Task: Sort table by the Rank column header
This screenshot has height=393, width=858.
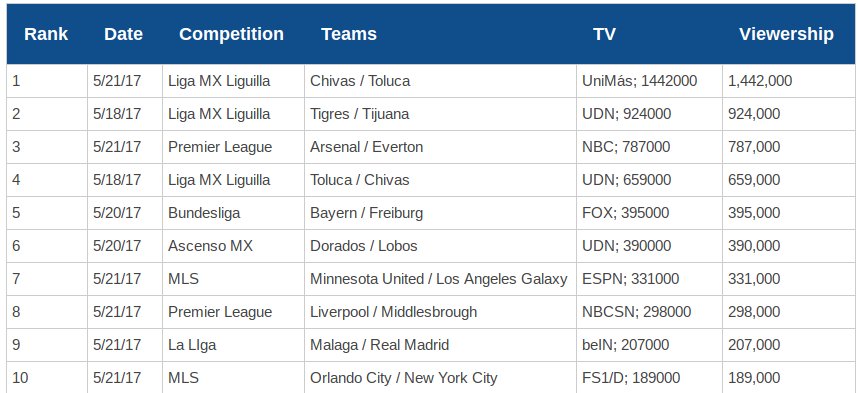Action: [x=46, y=34]
